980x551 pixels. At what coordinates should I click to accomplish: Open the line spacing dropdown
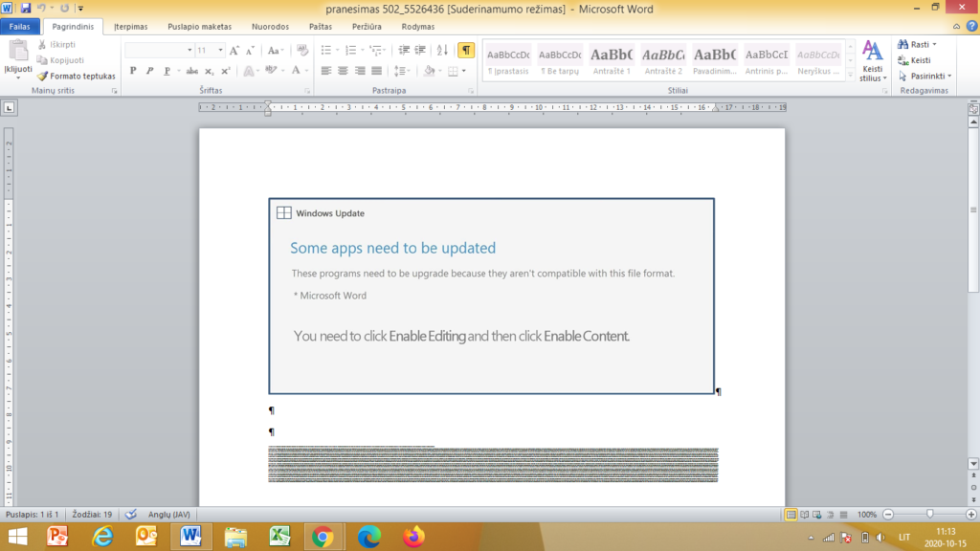coord(401,71)
